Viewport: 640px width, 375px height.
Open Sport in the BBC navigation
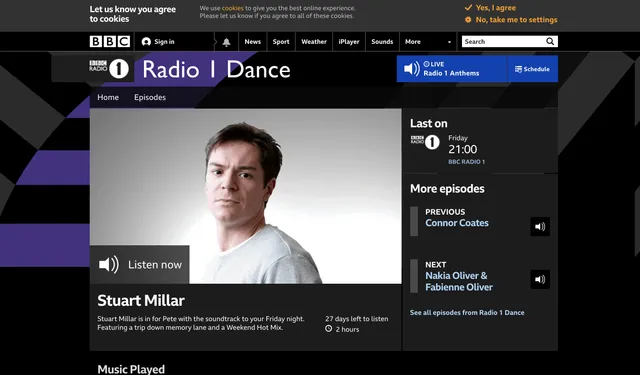[x=281, y=42]
